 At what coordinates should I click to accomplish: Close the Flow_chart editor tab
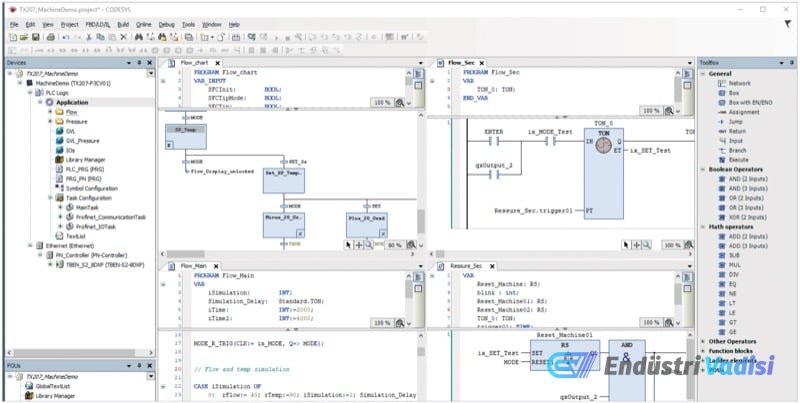(216, 62)
